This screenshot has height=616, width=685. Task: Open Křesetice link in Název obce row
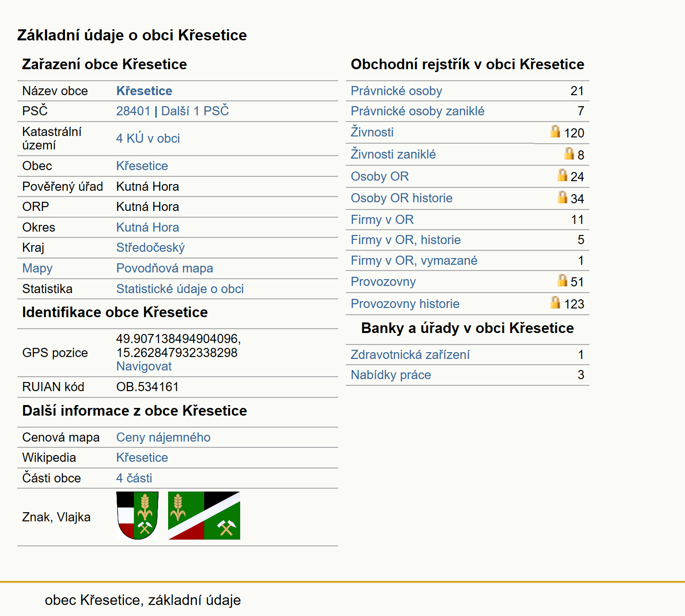144,91
